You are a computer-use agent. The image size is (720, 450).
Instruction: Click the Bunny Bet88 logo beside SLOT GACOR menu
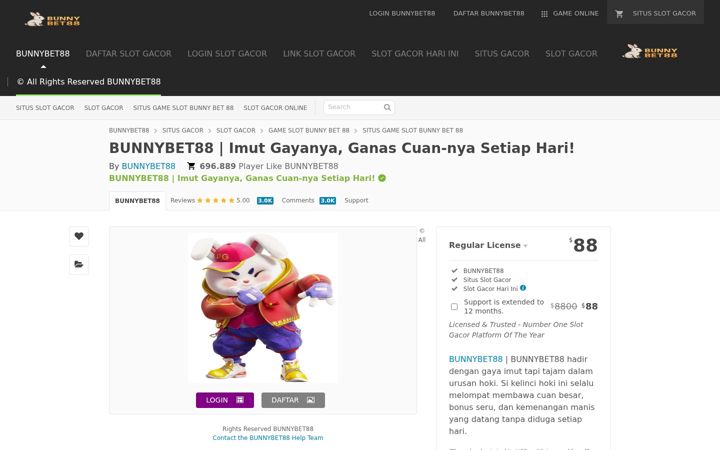(x=650, y=51)
